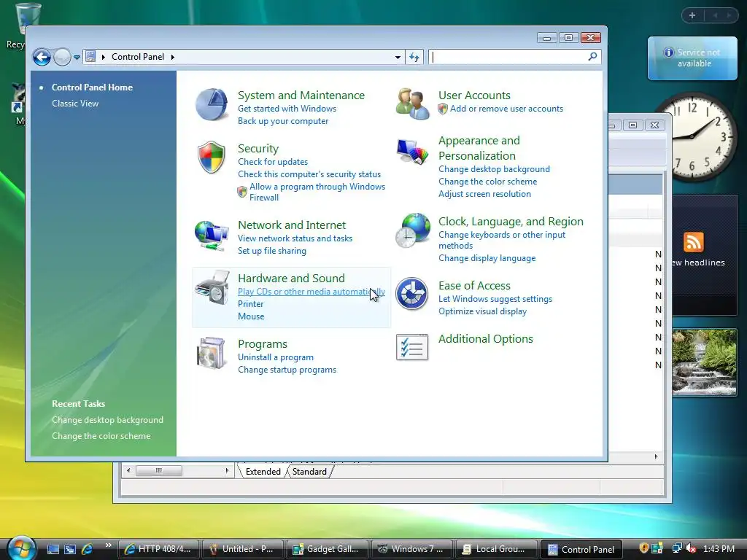The height and width of the screenshot is (560, 747).
Task: Click Back up your computer link
Action: (x=283, y=121)
